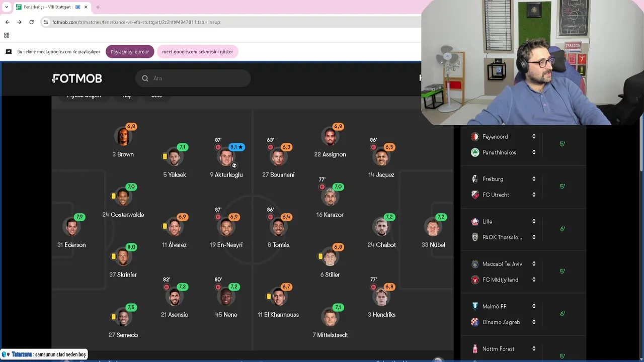Viewport: 644px width, 362px height.
Task: Open Álvarez player portrait
Action: (x=174, y=227)
